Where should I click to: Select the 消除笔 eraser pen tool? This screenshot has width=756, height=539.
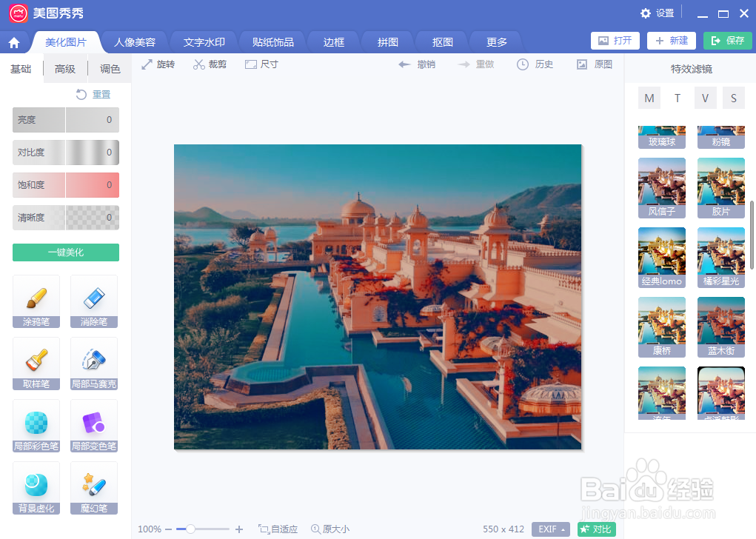(x=93, y=301)
